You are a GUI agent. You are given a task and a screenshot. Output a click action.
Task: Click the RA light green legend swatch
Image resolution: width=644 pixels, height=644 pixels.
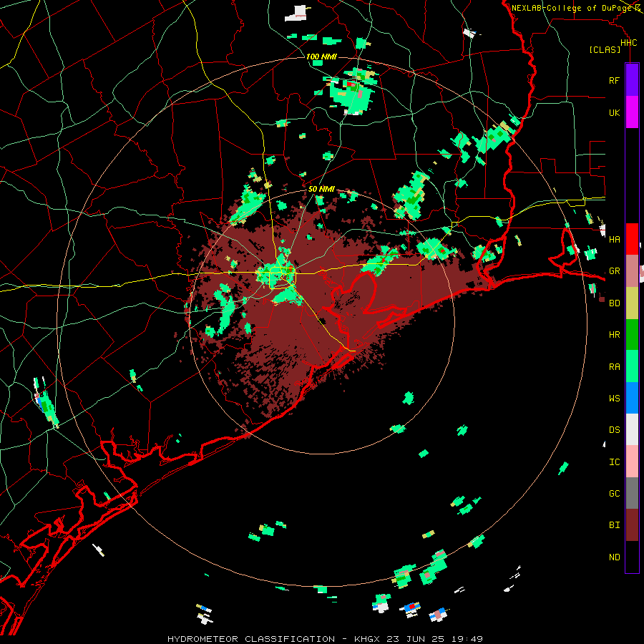coord(632,366)
